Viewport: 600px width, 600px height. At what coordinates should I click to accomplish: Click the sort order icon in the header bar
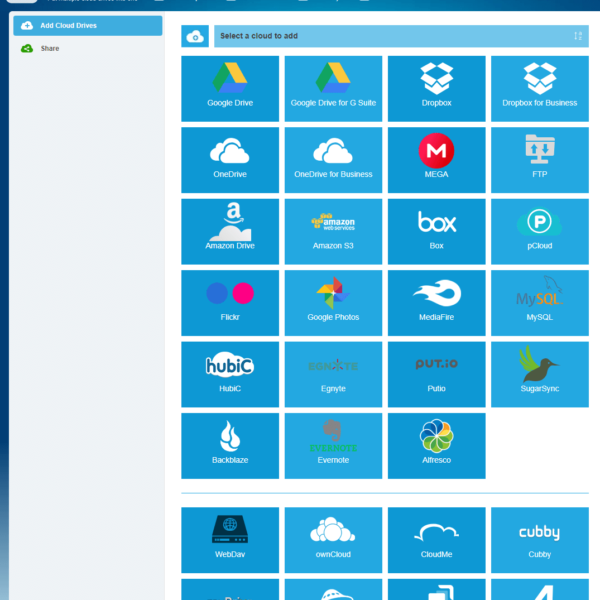578,36
